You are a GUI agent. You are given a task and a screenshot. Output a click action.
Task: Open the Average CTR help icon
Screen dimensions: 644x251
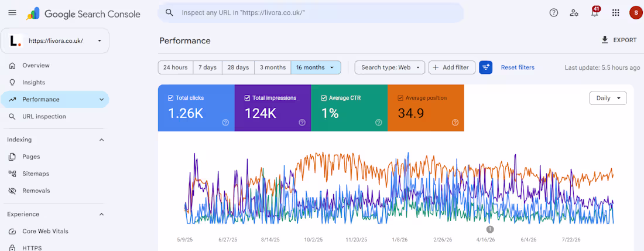(379, 122)
